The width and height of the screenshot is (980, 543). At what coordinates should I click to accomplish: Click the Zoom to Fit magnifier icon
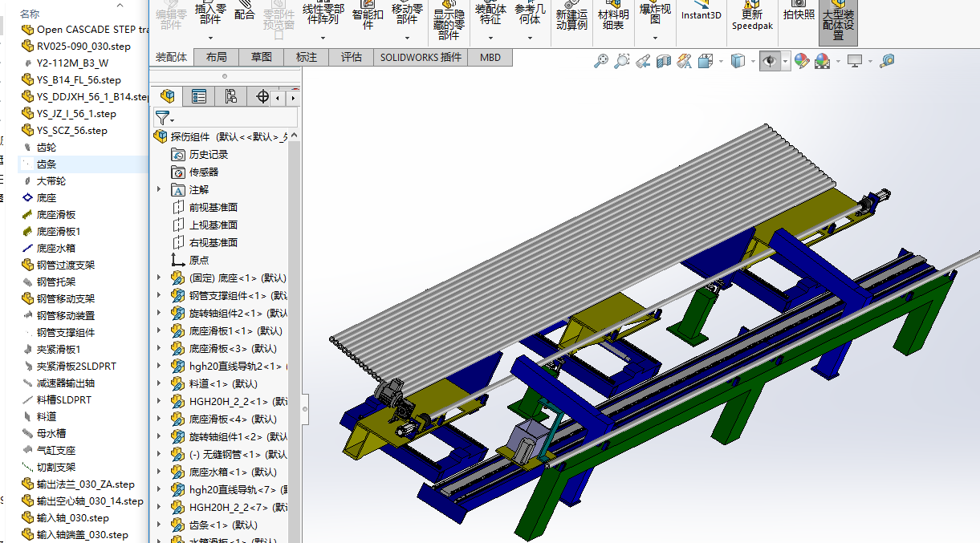point(601,61)
